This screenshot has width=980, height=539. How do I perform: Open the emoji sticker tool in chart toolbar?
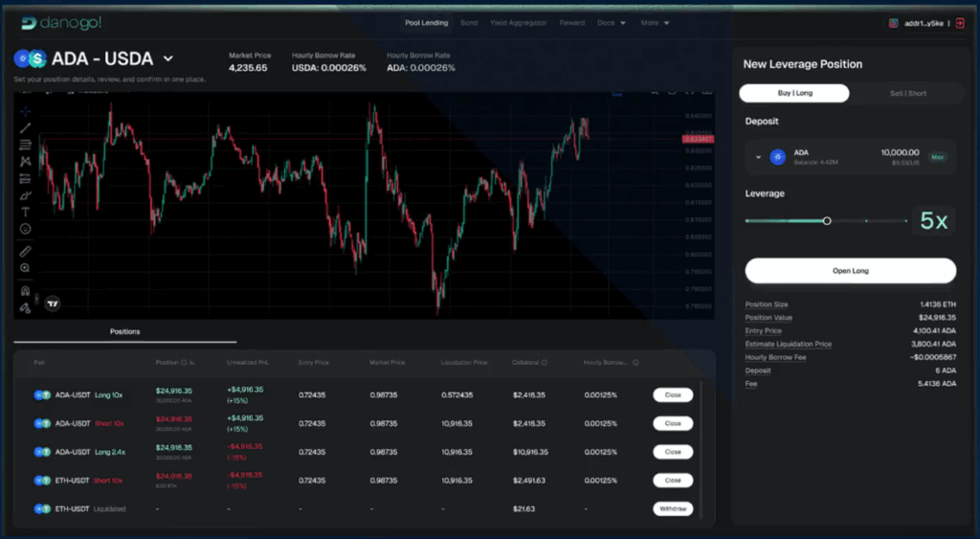pos(26,229)
